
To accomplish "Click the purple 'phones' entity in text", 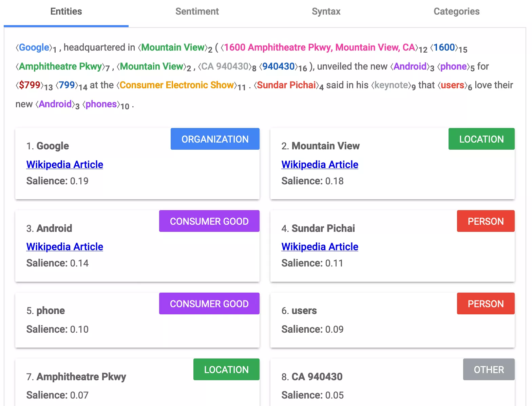I will pos(101,104).
